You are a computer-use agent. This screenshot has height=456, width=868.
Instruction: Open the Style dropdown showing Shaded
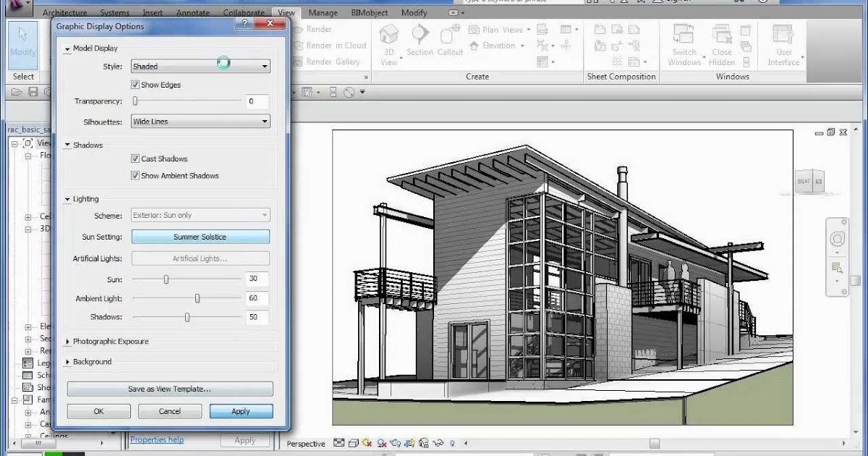pos(266,66)
